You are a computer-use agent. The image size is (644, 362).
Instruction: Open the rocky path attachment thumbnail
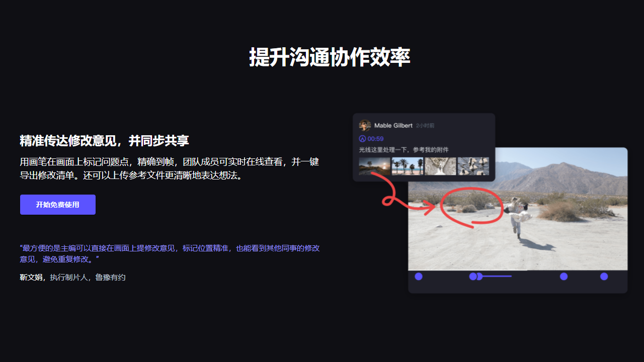[x=440, y=166]
